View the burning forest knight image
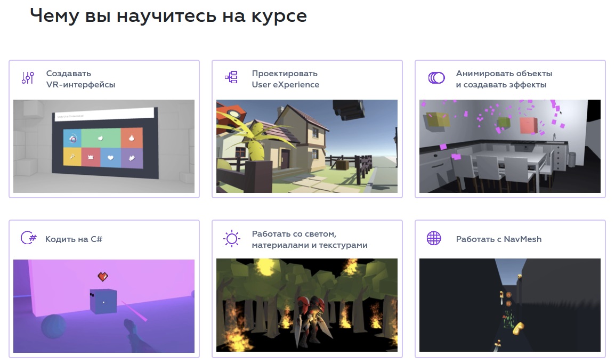The image size is (615, 364). pos(306,305)
